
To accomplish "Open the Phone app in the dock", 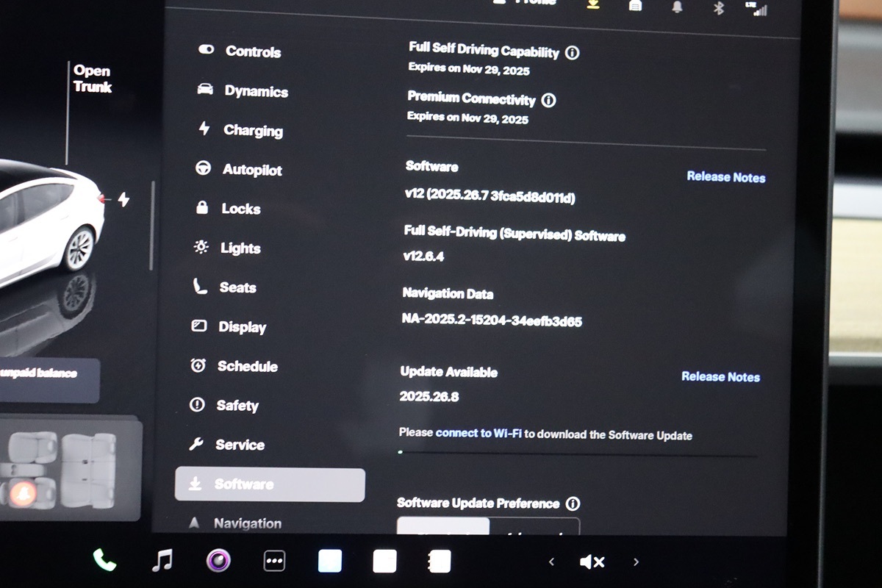I will tap(104, 561).
